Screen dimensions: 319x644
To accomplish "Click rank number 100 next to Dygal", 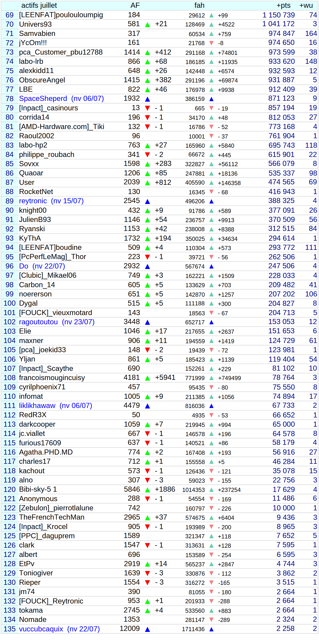I will pos(9,303).
